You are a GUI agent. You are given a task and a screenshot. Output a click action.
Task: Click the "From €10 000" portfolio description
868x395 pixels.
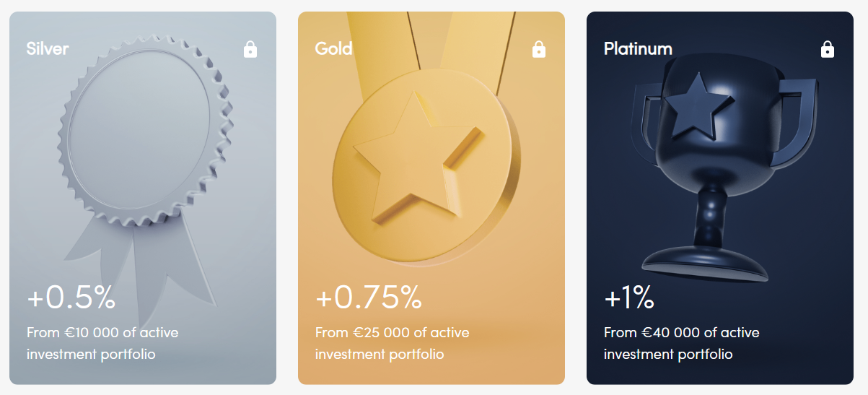click(102, 343)
